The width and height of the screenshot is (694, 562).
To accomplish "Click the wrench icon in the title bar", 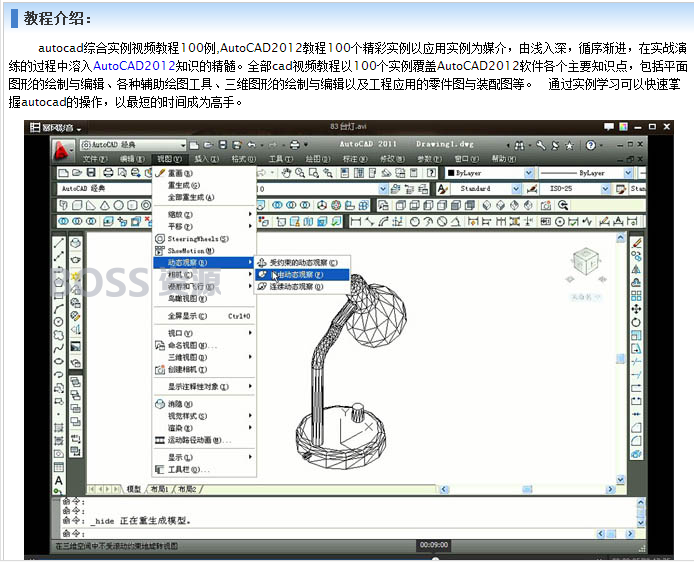I will point(541,145).
